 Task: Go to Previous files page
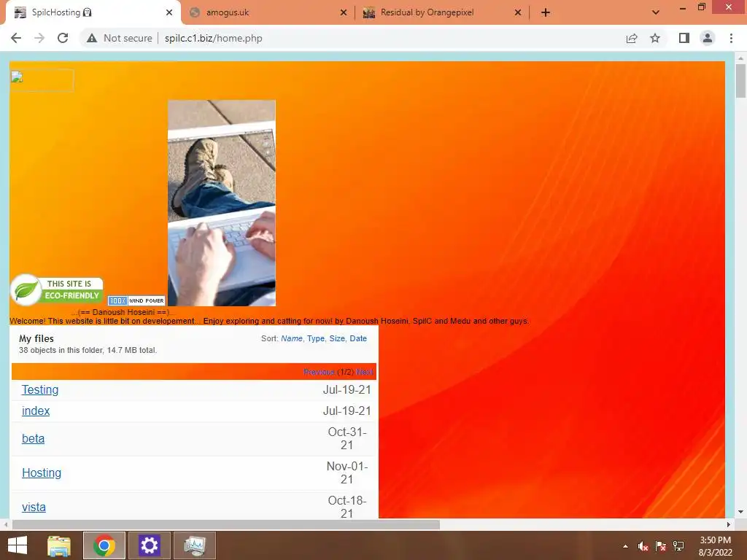coord(319,372)
